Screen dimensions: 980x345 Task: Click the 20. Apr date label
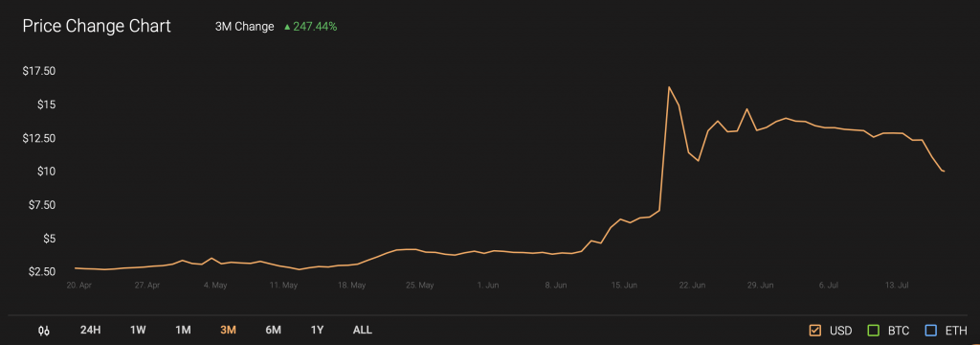(78, 286)
